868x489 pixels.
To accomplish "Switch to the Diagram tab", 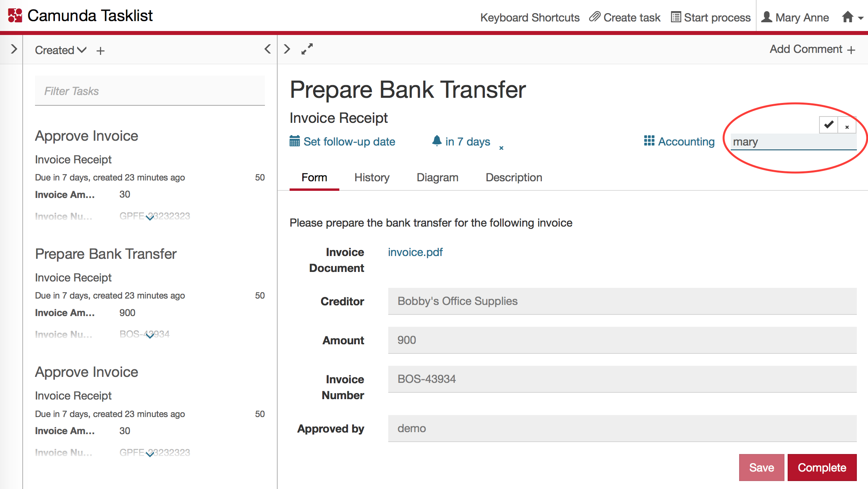I will tap(437, 177).
